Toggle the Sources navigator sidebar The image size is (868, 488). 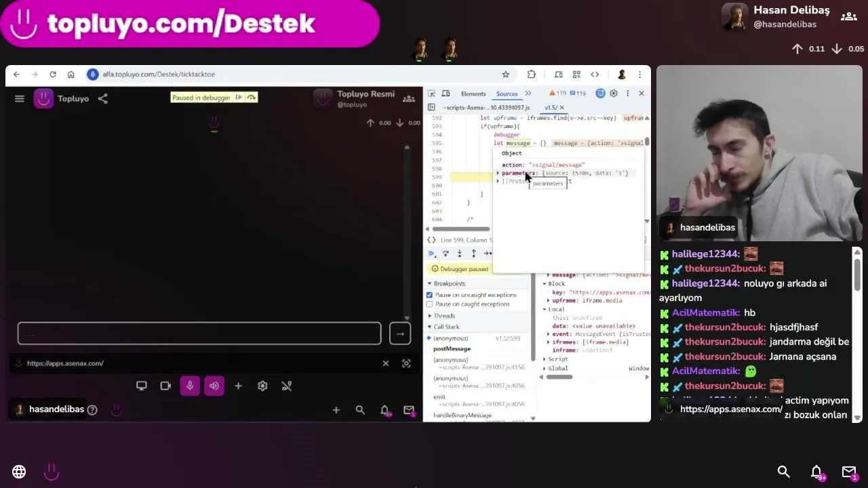click(431, 107)
